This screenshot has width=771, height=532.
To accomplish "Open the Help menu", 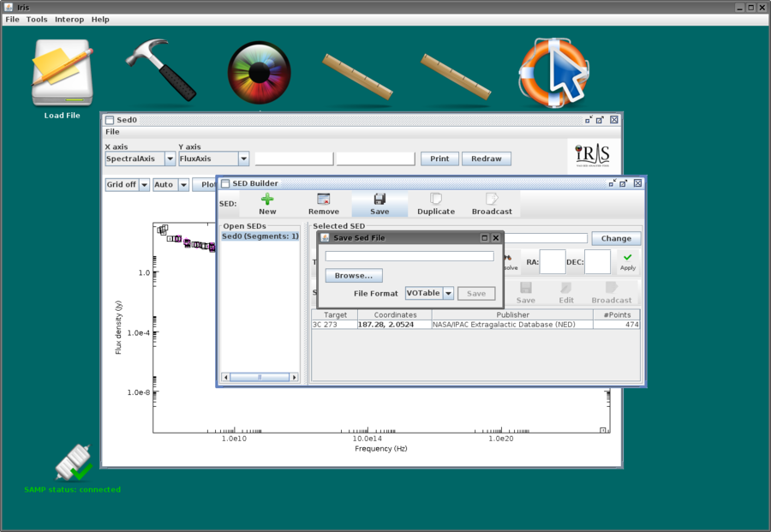I will (x=100, y=19).
